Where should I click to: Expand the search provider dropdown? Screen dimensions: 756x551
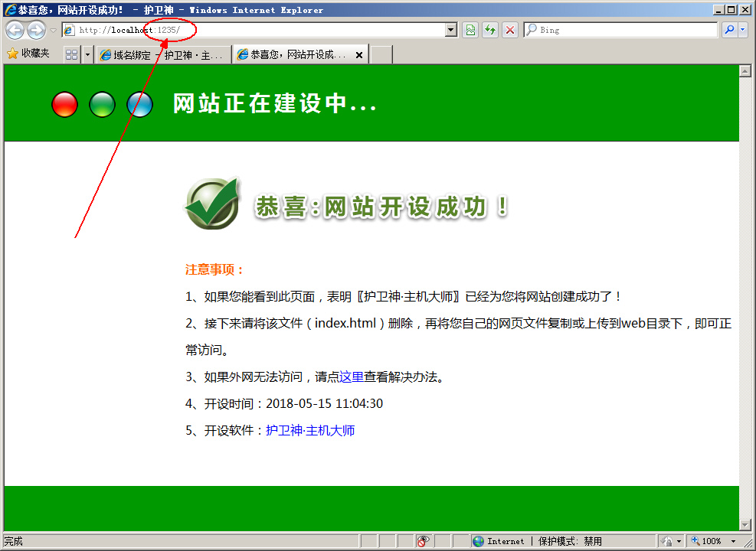(x=742, y=30)
